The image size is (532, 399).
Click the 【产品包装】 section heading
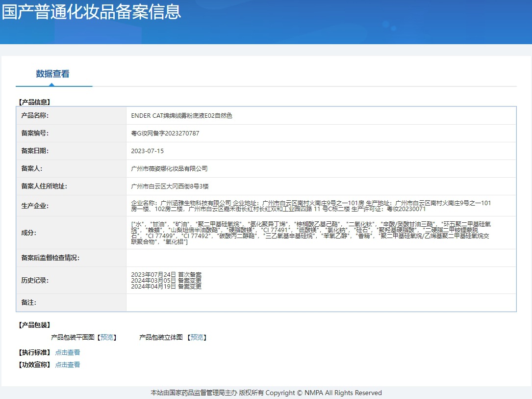tap(34, 325)
